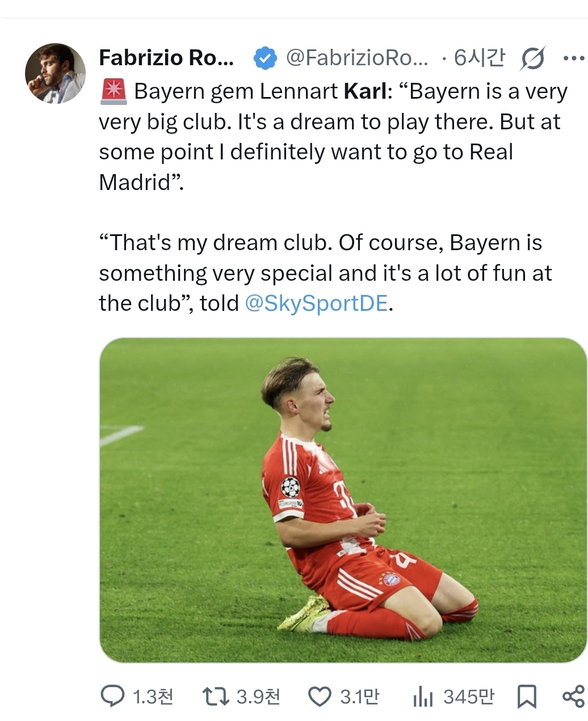Screen dimensions: 588x721
Task: Click the reply speech bubble icon
Action: [x=112, y=696]
